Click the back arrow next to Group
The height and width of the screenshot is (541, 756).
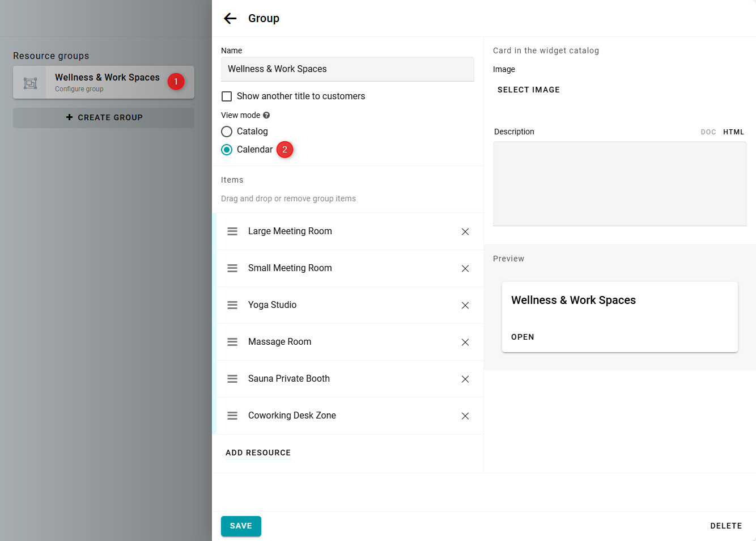(x=230, y=19)
